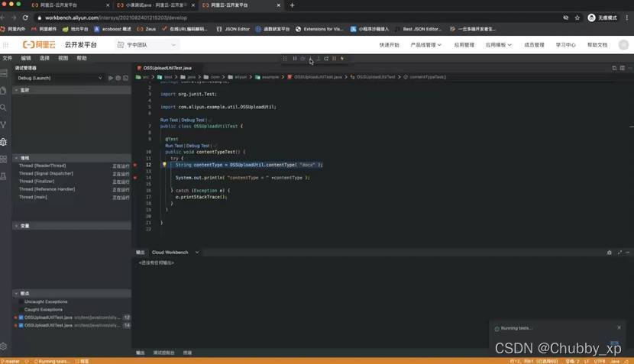Open the 编辑 menu in the IDE
The height and width of the screenshot is (364, 634).
26,58
